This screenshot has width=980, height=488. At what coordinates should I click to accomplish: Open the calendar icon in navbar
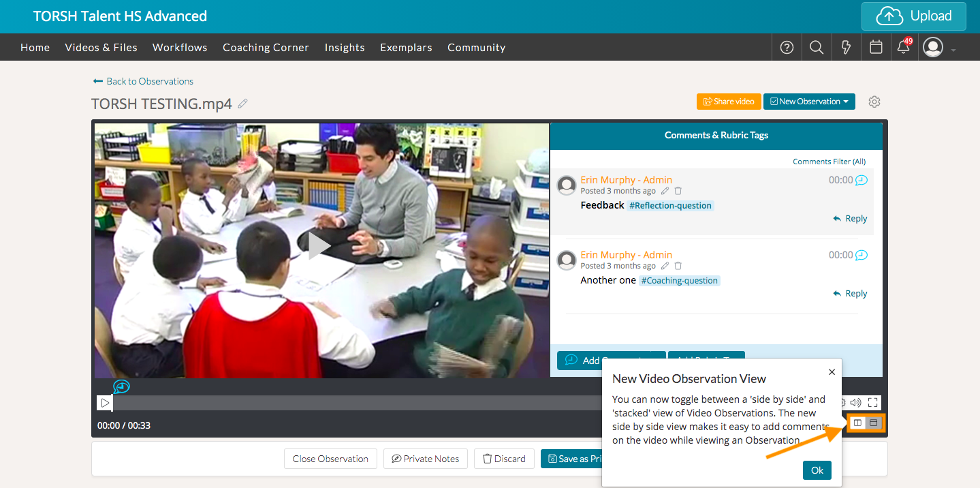876,48
